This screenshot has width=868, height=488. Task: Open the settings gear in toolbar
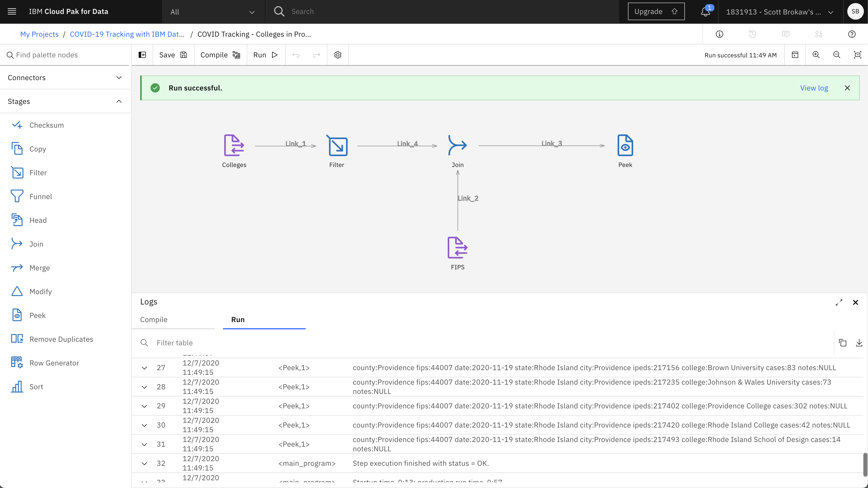[x=338, y=55]
